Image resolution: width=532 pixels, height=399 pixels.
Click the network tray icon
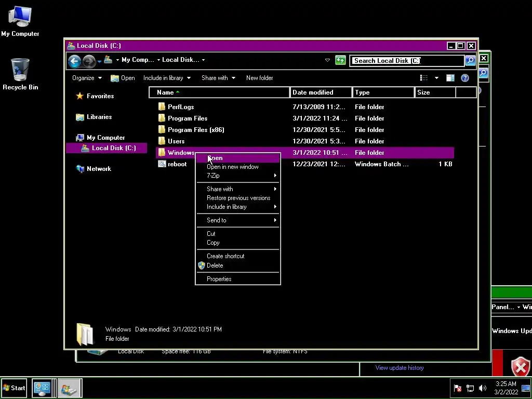[x=470, y=388]
